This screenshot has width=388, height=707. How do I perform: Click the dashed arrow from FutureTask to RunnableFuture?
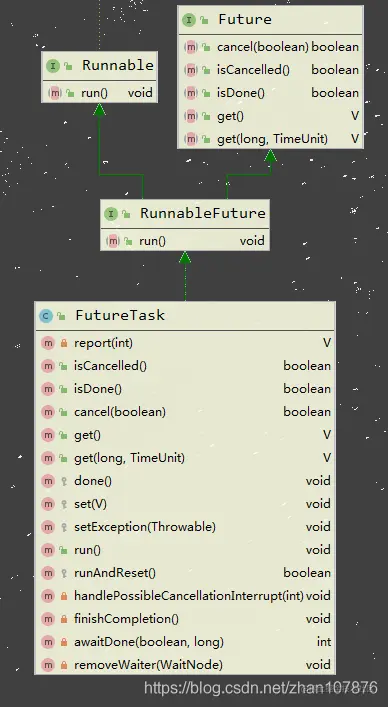(185, 277)
